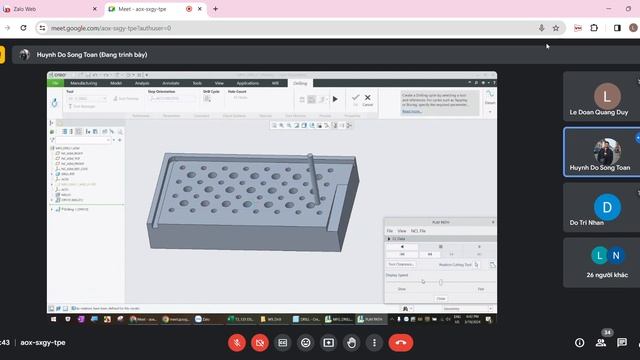Open the emoji reactions picker
Screen dimensions: 640x360
coord(305,343)
